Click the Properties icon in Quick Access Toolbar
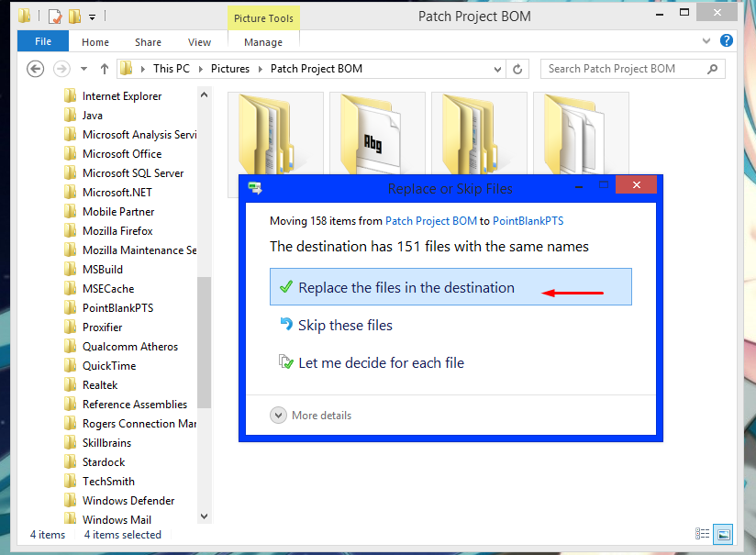Viewport: 756px width, 555px height. coord(55,16)
